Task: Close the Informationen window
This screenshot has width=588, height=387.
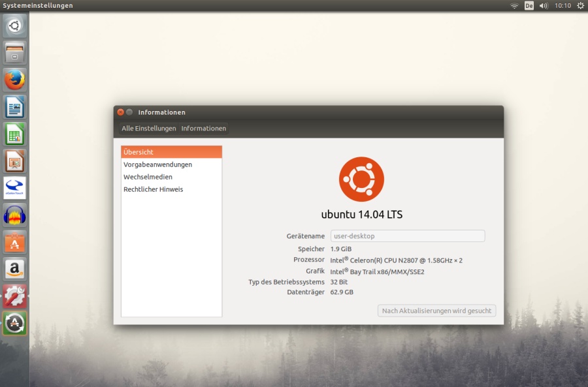Action: pyautogui.click(x=120, y=112)
